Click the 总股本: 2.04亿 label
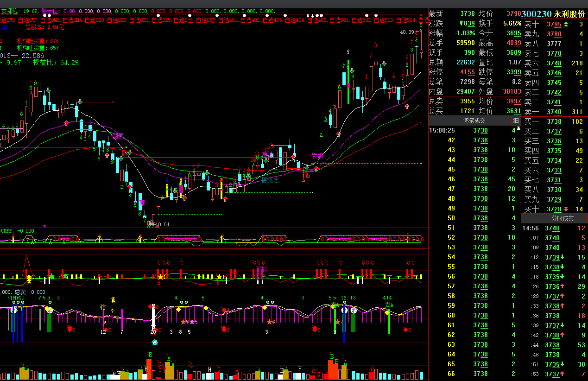 click(44, 27)
